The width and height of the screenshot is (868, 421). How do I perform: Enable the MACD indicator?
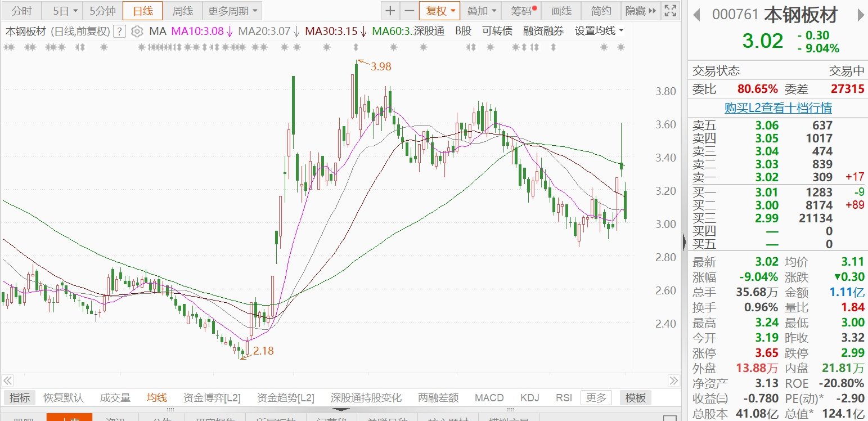tap(489, 398)
